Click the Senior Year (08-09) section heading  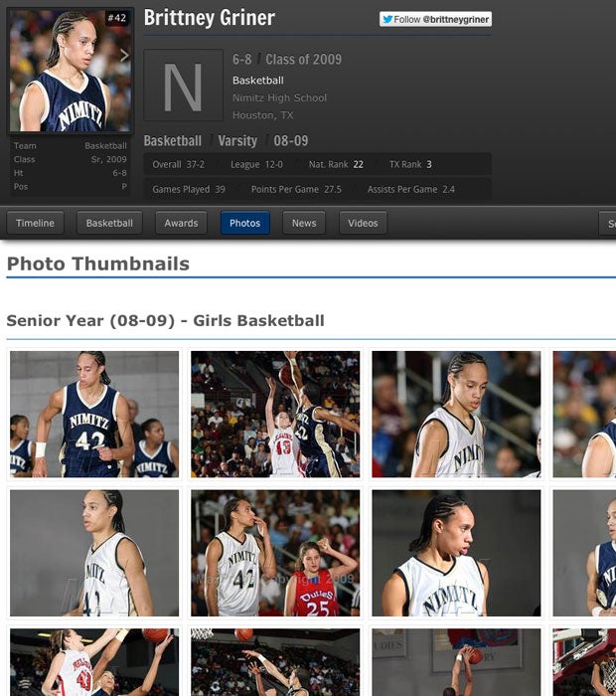pos(165,320)
